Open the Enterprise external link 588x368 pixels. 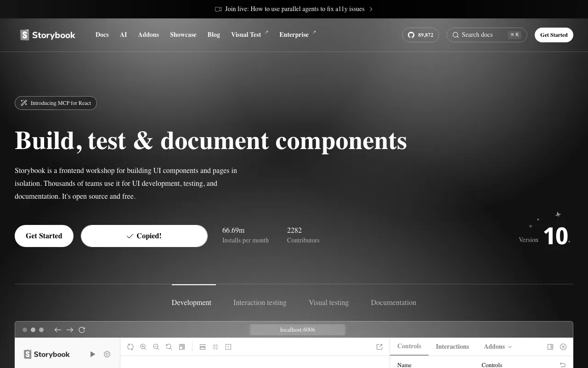click(x=298, y=34)
